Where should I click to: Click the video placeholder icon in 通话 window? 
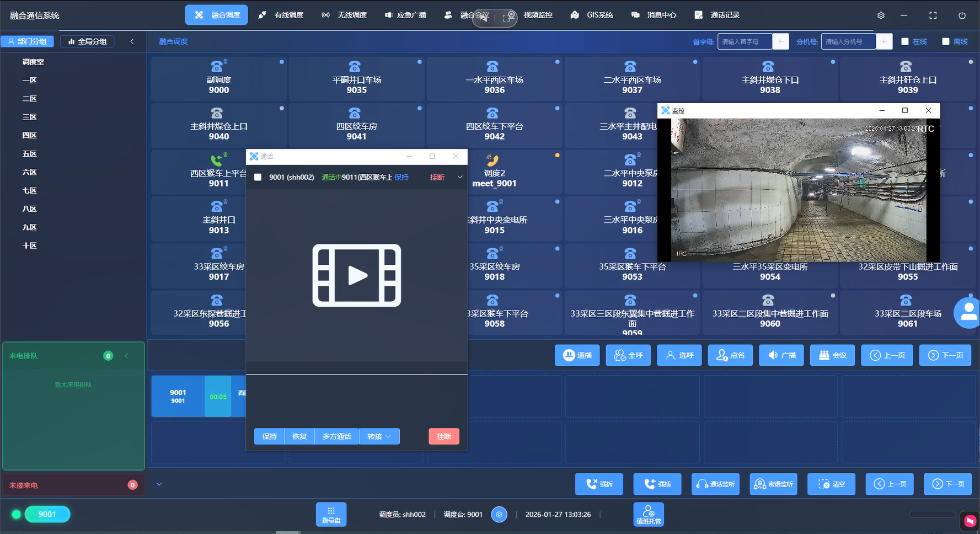357,275
